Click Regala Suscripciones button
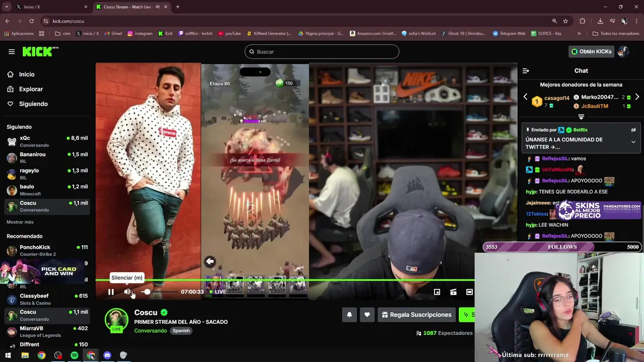 click(417, 315)
